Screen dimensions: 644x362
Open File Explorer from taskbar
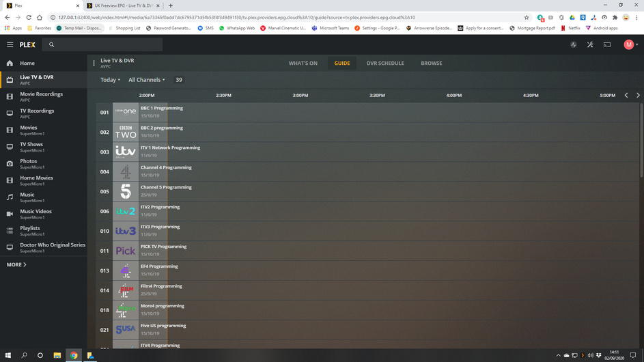click(x=57, y=355)
